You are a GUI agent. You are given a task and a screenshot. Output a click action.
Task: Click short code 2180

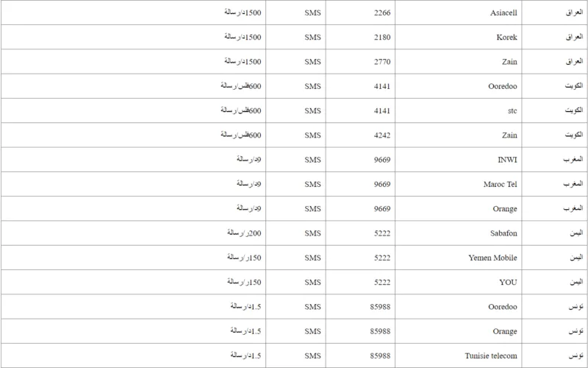tap(384, 37)
